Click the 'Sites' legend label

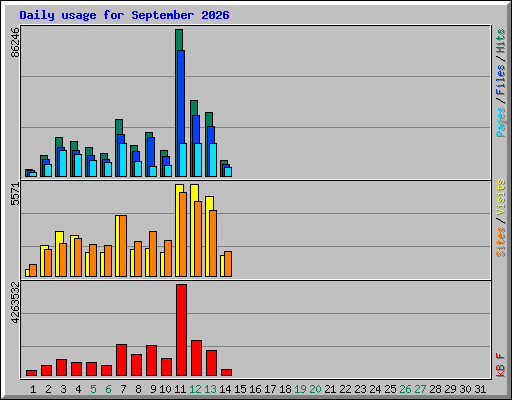coord(500,242)
